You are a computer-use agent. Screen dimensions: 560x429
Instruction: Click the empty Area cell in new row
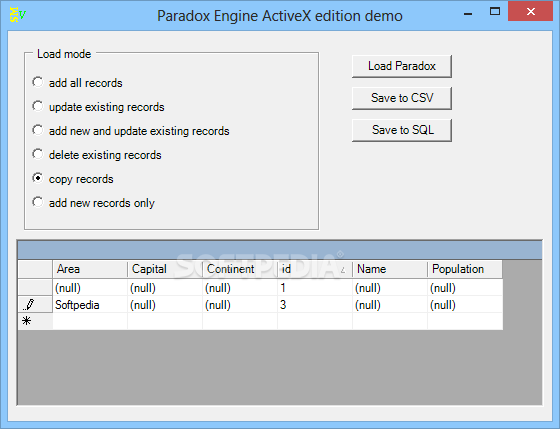tap(90, 321)
